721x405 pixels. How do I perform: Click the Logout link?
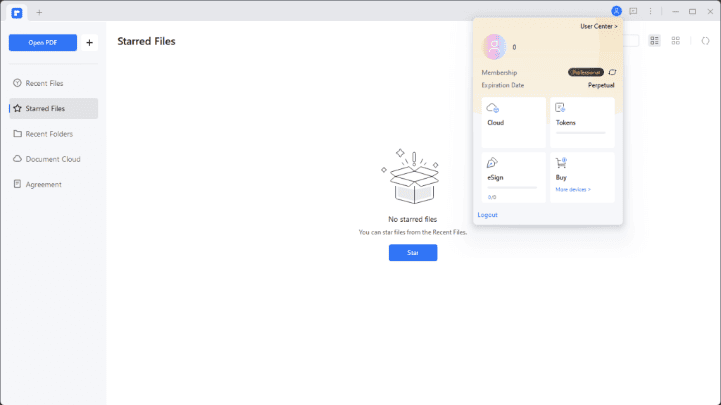click(487, 215)
